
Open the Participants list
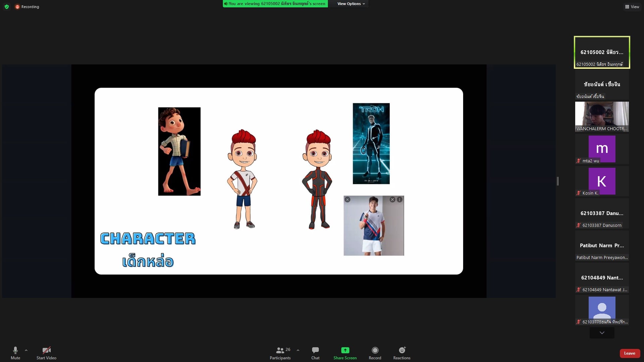click(280, 353)
